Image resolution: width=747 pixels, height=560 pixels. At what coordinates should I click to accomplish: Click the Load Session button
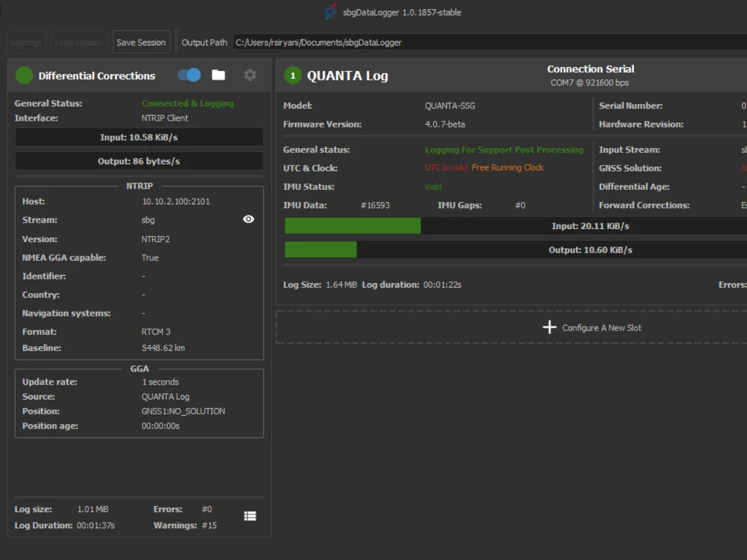click(x=78, y=42)
